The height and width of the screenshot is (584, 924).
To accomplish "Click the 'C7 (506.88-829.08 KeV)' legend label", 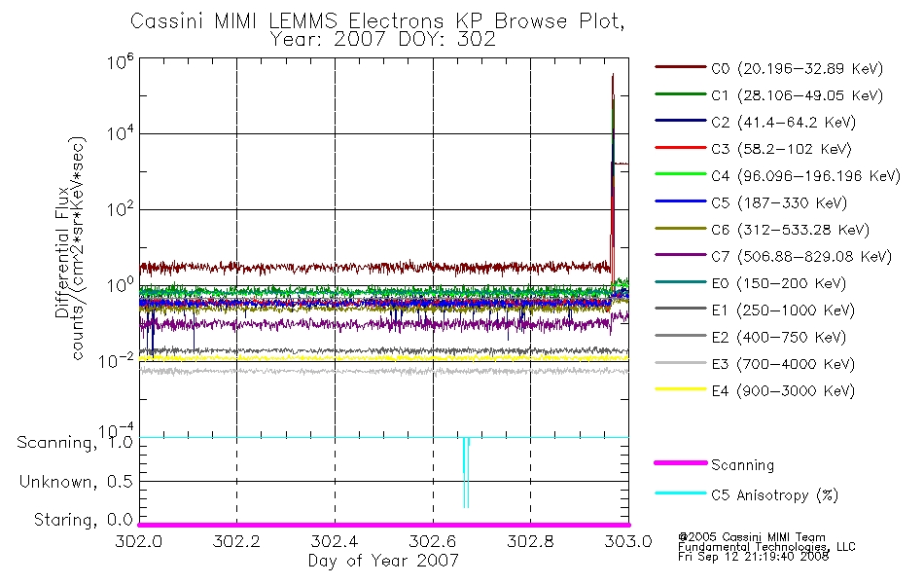I will pos(801,257).
